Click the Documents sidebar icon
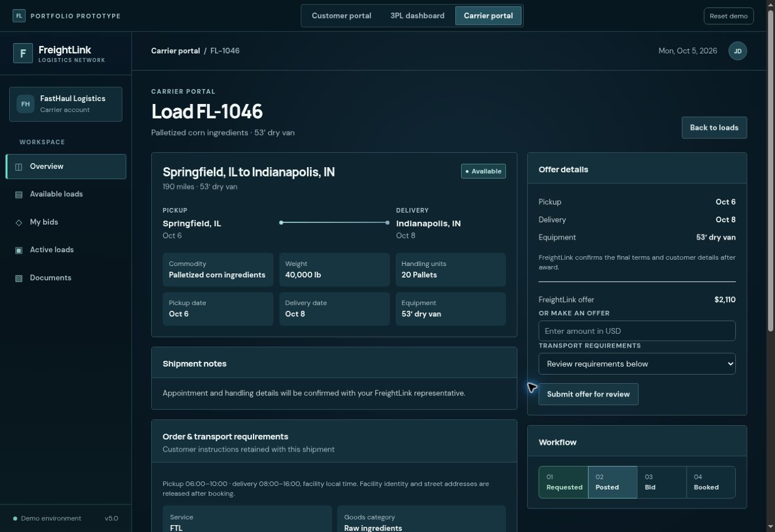 [x=18, y=278]
